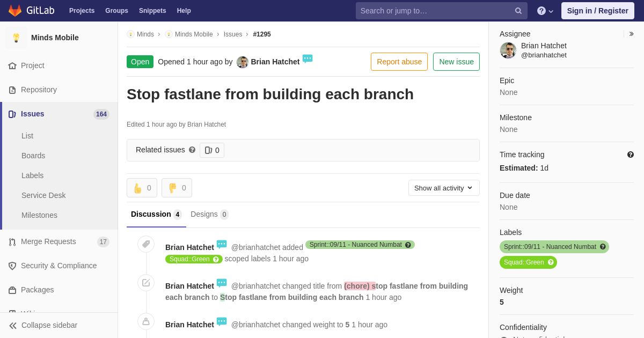Screen dimensions: 644x338
Task: Click the pencil edit icon in activity timeline
Action: click(146, 283)
